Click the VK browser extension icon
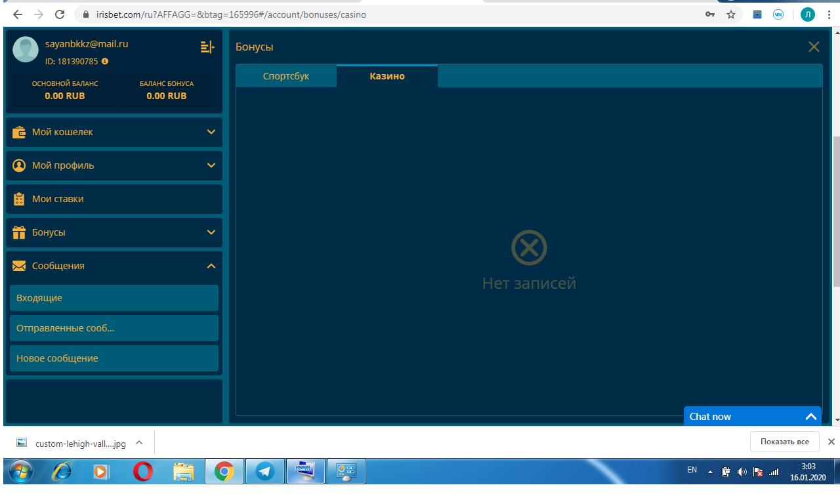Screen dimensions: 840x504 (778, 14)
